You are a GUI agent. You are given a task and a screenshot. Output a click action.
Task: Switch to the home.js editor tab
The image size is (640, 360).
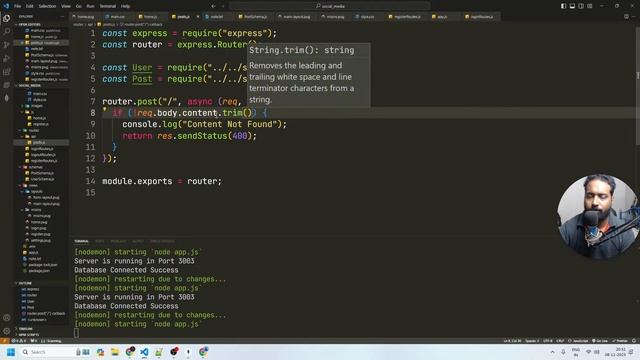tap(150, 17)
